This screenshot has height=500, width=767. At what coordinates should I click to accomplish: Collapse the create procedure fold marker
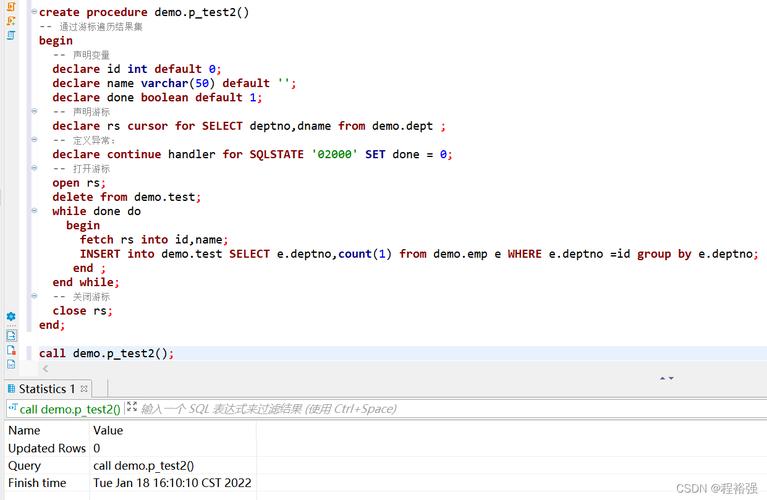click(x=34, y=13)
